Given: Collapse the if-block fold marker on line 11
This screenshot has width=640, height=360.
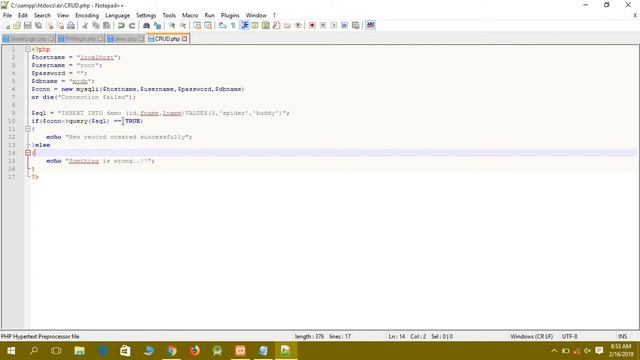Looking at the screenshot, I should pyautogui.click(x=28, y=129).
